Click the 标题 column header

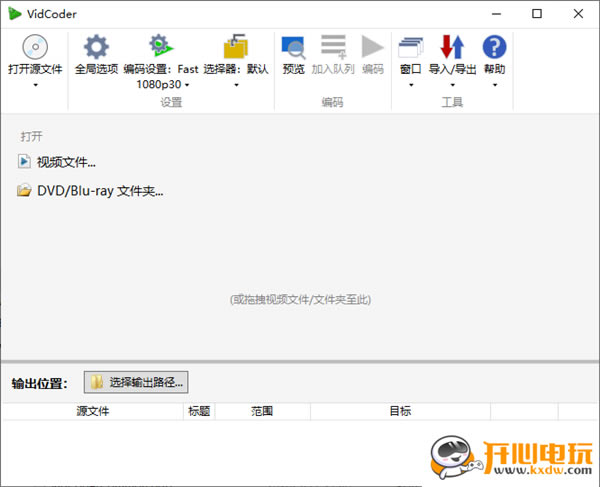pos(199,411)
